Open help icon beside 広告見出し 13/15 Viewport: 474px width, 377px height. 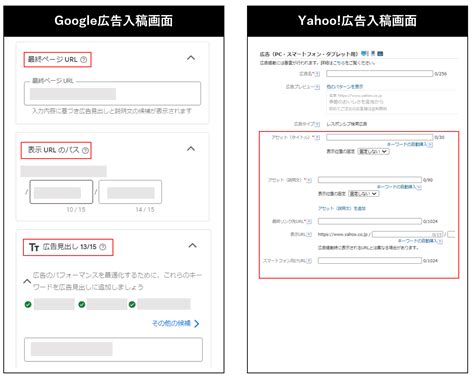103,247
